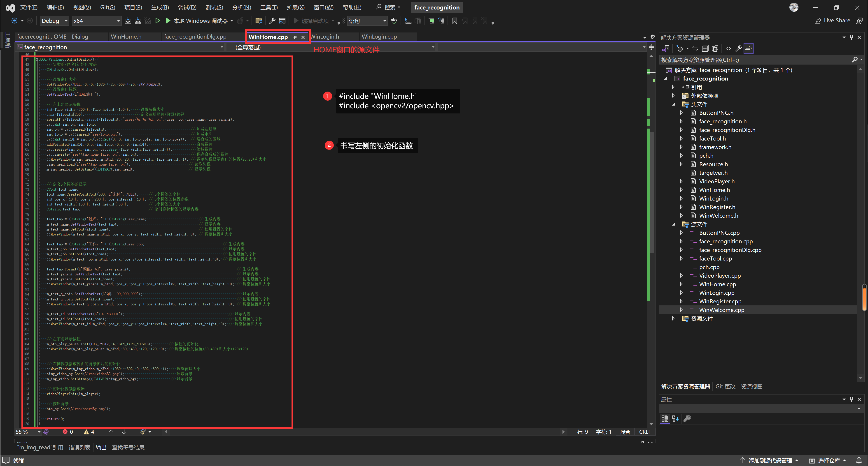Click the bookmark toggle icon in the toolbar
868x466 pixels.
click(454, 21)
